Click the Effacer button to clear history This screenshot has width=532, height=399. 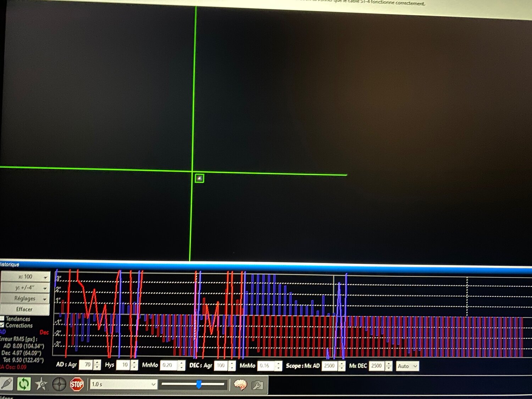pos(24,309)
